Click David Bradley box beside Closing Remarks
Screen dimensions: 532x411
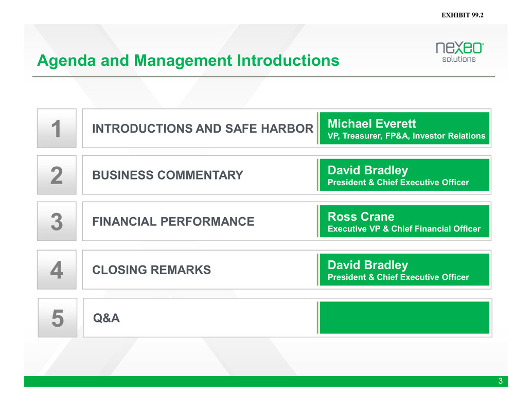[x=404, y=270]
